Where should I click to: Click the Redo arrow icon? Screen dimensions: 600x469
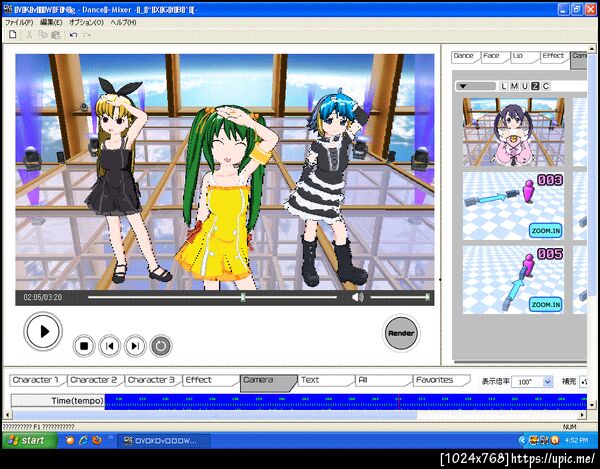point(87,35)
